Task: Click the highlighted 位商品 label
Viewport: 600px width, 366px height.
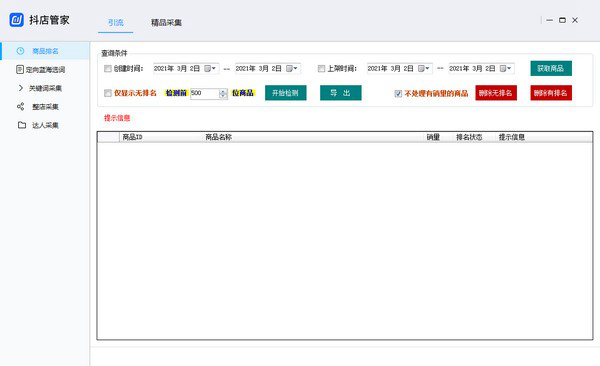Action: point(243,93)
